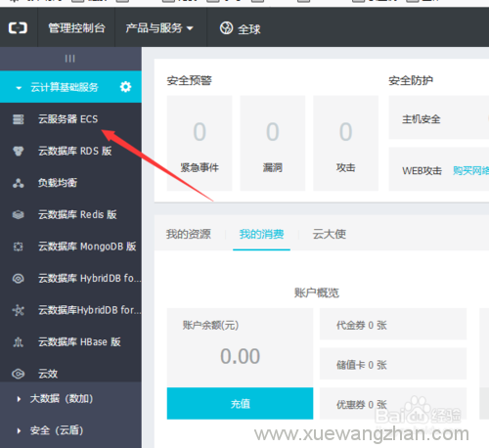The height and width of the screenshot is (448, 489).
Task: Click the WEB攻击 label
Action: point(422,170)
